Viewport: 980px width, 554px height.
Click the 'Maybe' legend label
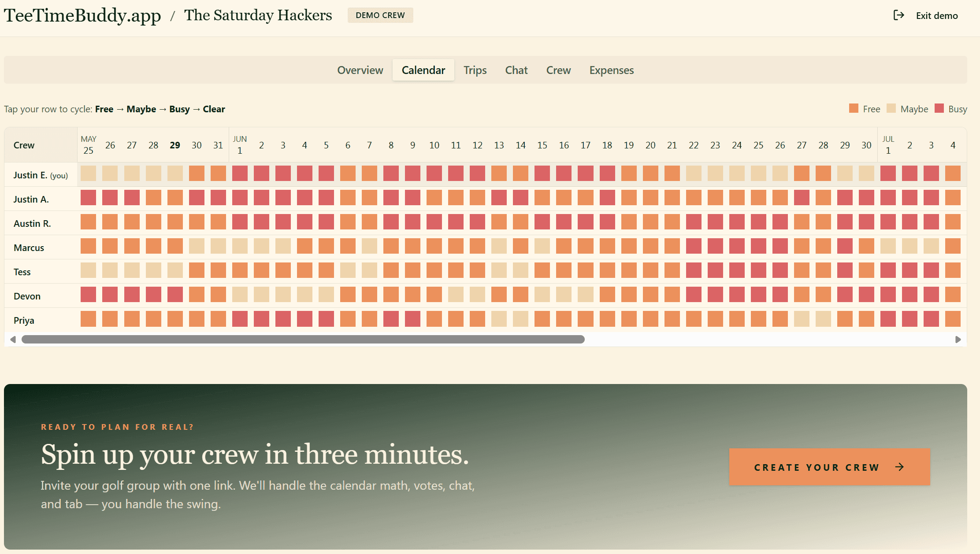coord(914,109)
